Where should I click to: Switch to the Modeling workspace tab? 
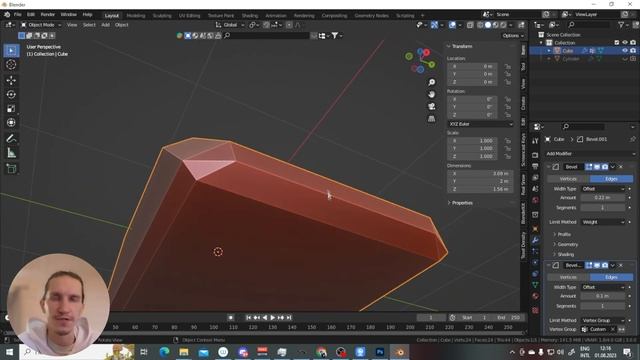click(x=136, y=16)
